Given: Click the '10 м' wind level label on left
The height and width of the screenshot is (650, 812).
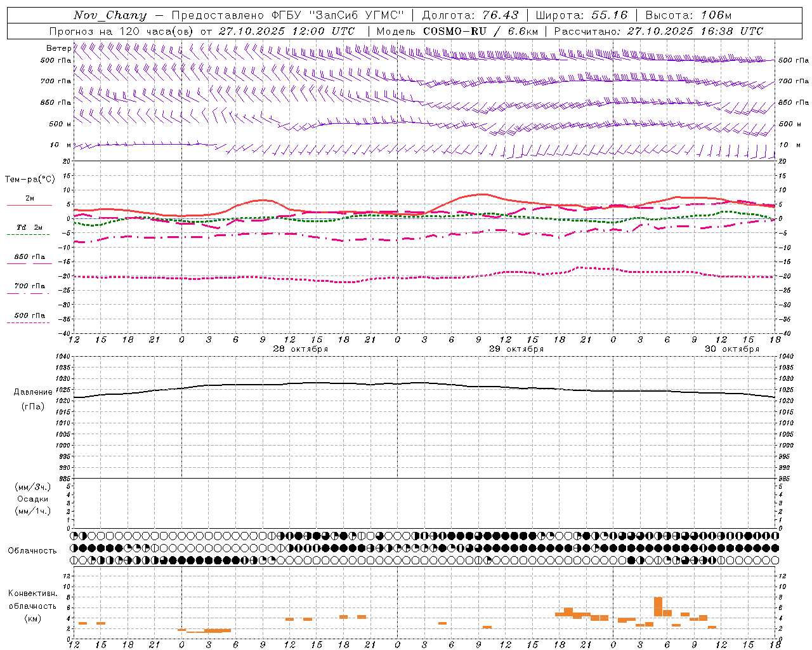Looking at the screenshot, I should click(60, 145).
